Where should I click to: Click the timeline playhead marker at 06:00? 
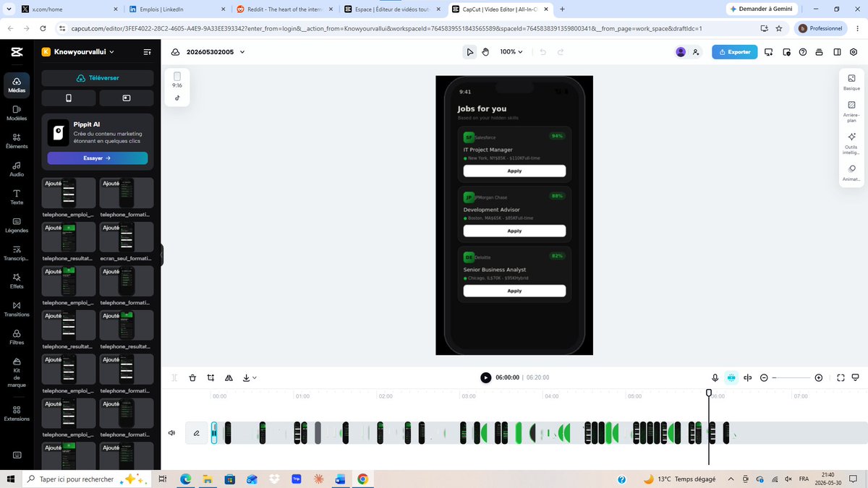pos(709,393)
